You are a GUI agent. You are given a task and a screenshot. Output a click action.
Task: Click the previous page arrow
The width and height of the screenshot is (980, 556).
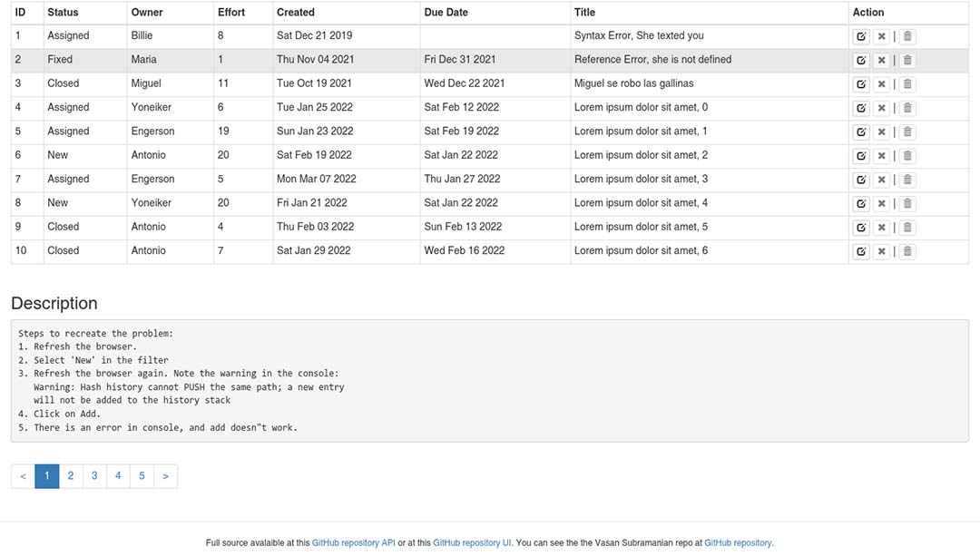click(23, 476)
